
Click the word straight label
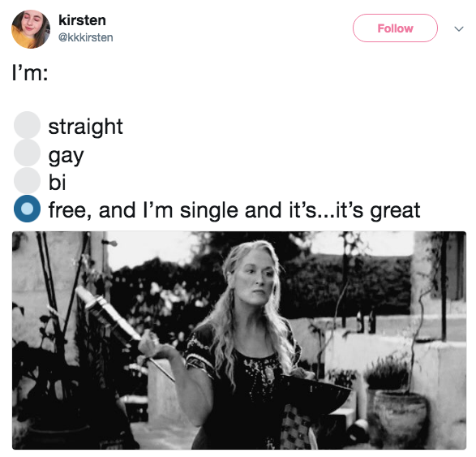coord(86,127)
